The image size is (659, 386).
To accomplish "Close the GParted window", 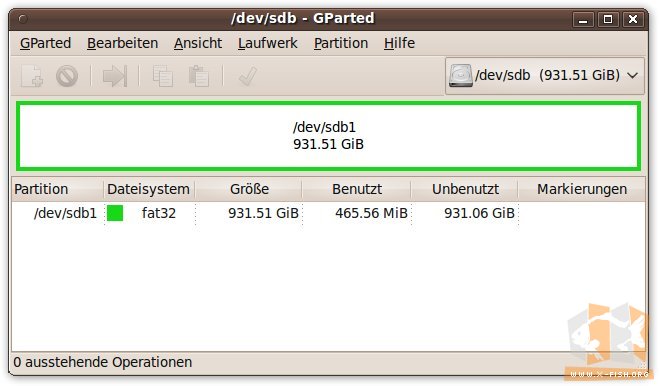I will (633, 19).
